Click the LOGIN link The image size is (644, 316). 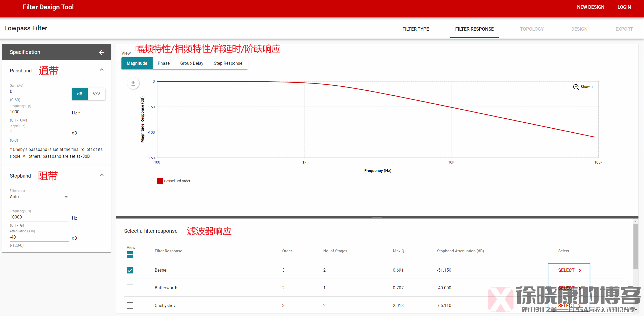624,7
